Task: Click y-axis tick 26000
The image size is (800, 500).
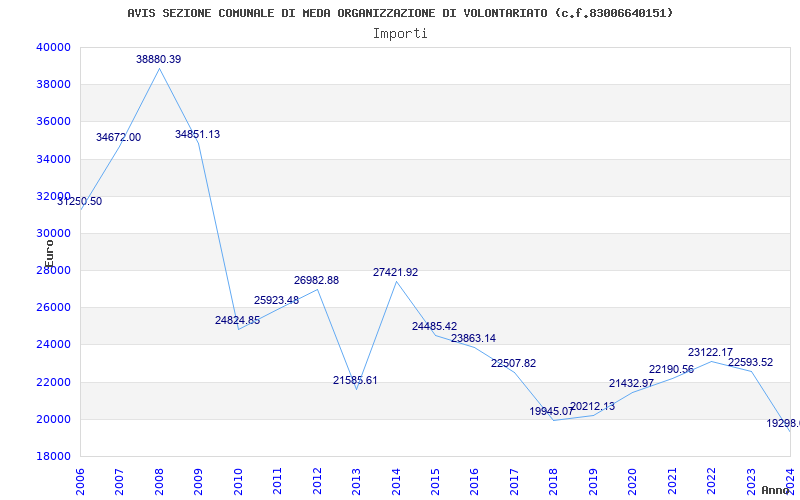Action: tap(53, 308)
